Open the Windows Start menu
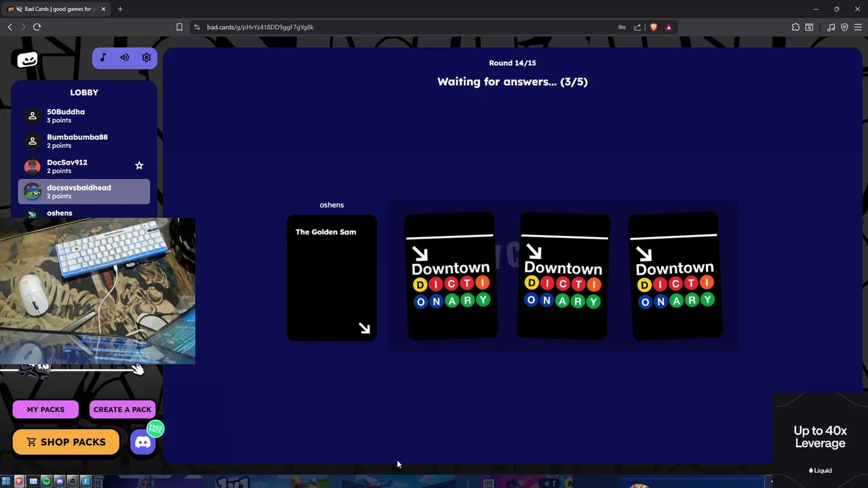Screen dimensions: 868x488 point(6,481)
